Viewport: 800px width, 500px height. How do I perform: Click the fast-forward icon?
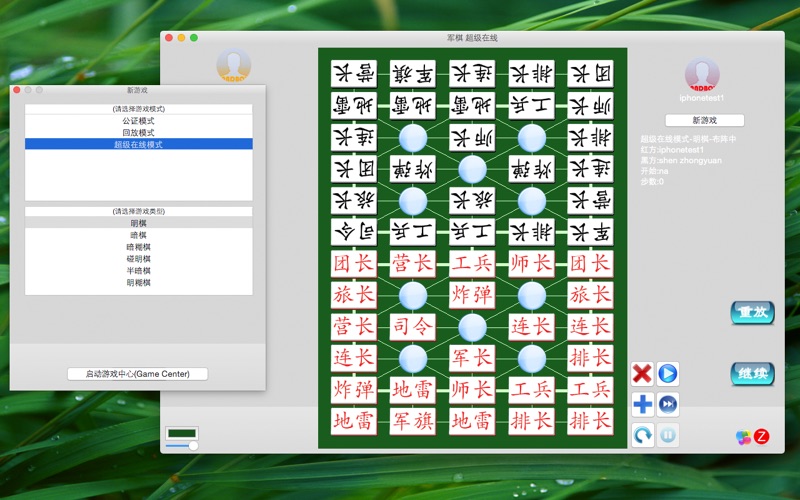coord(668,404)
